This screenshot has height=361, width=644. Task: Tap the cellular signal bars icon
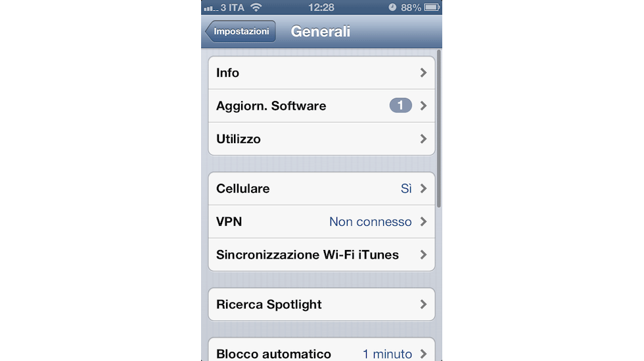(x=211, y=8)
